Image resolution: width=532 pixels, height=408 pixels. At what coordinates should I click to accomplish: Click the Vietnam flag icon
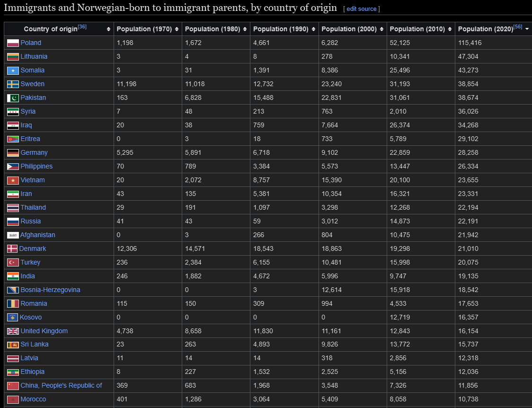click(x=13, y=180)
